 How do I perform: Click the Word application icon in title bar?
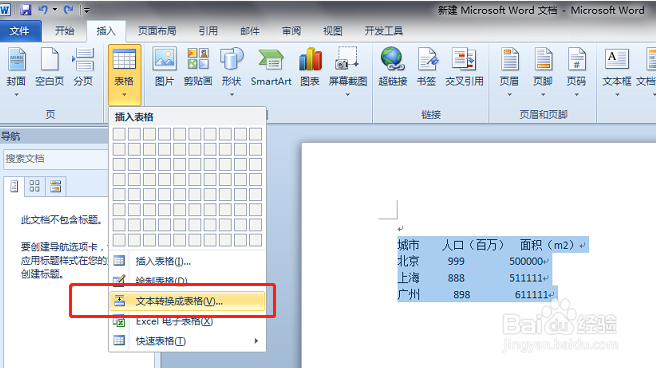click(x=5, y=9)
